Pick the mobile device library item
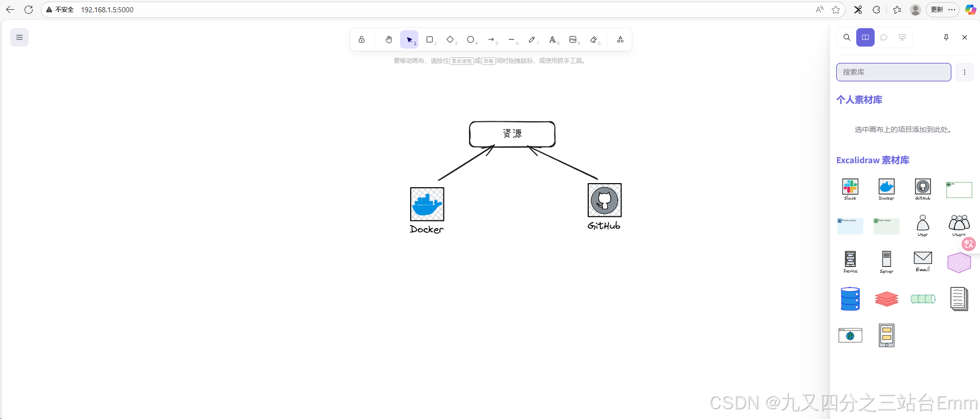Viewport: 980px width, 419px height. (x=886, y=336)
